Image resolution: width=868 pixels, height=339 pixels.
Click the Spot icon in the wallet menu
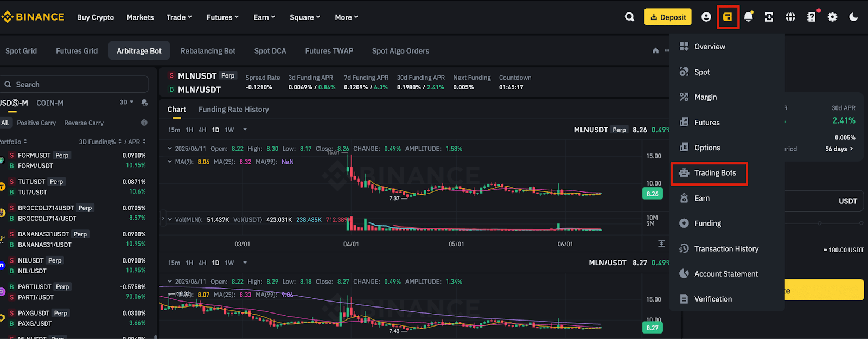(x=684, y=72)
